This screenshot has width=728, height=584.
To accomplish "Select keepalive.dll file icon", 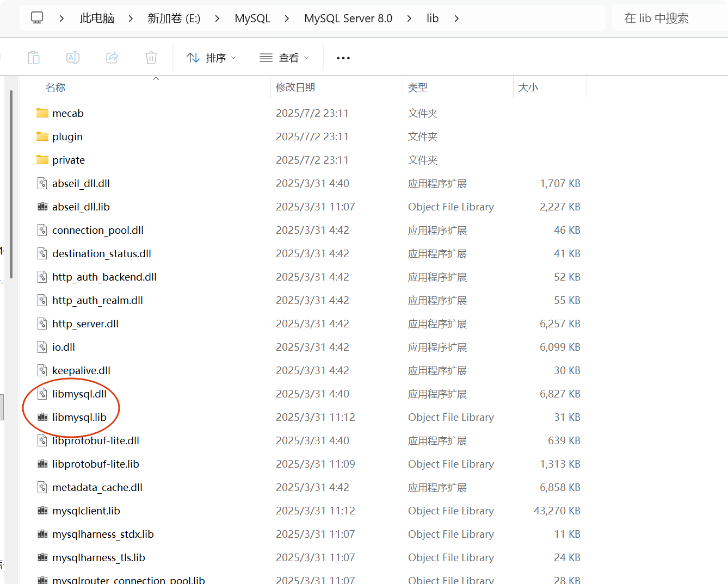I will [42, 370].
